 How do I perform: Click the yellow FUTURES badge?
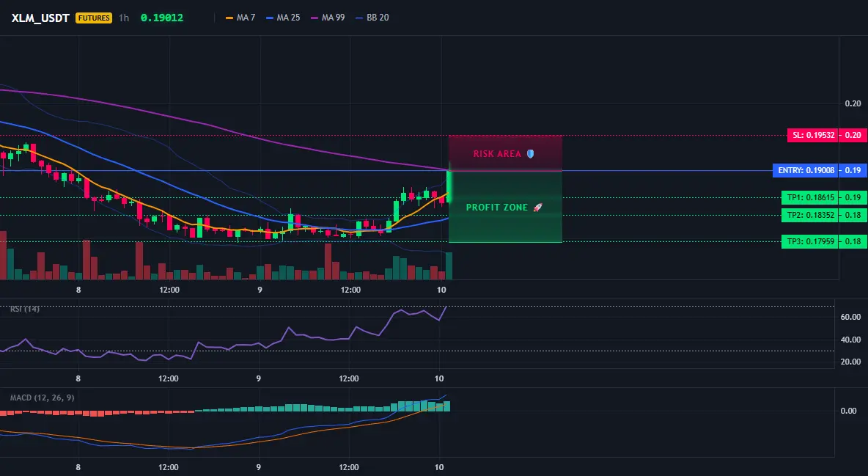(x=94, y=18)
